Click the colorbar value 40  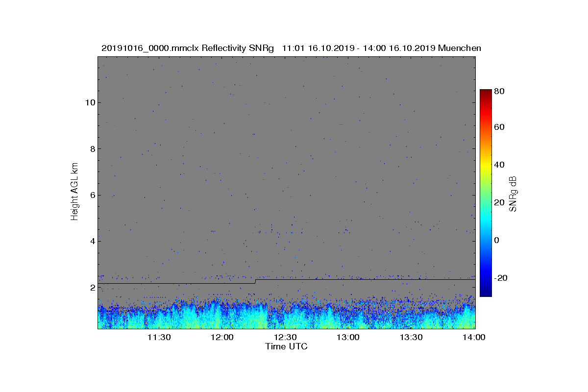click(500, 165)
